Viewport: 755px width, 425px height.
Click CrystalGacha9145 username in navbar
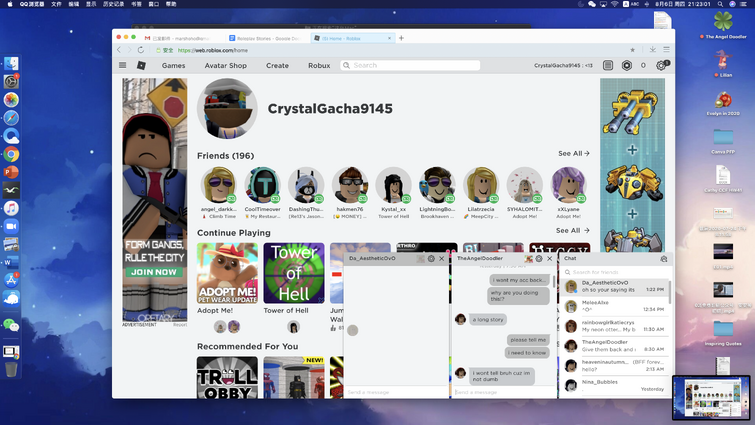tap(563, 65)
